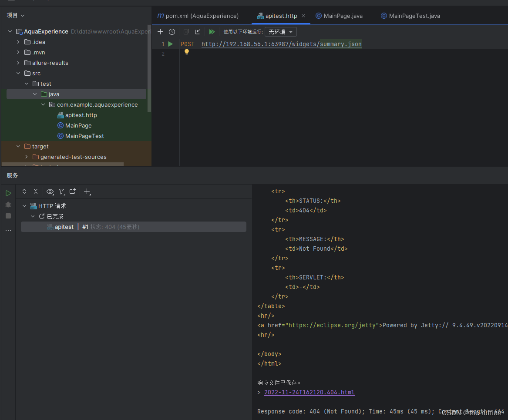Collapse the 已完成 node

pyautogui.click(x=33, y=216)
